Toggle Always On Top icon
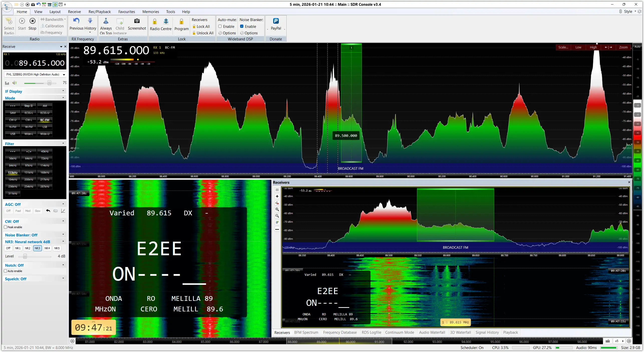644x352 pixels. pyautogui.click(x=106, y=21)
